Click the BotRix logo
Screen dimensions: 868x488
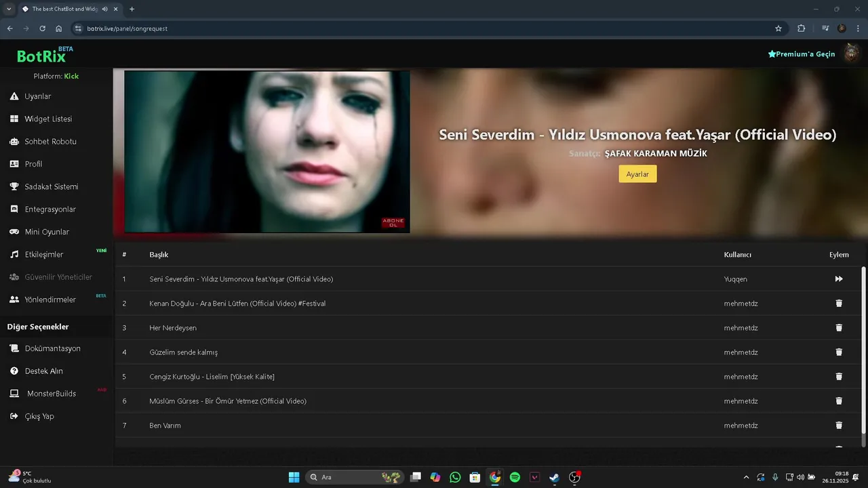click(x=45, y=54)
